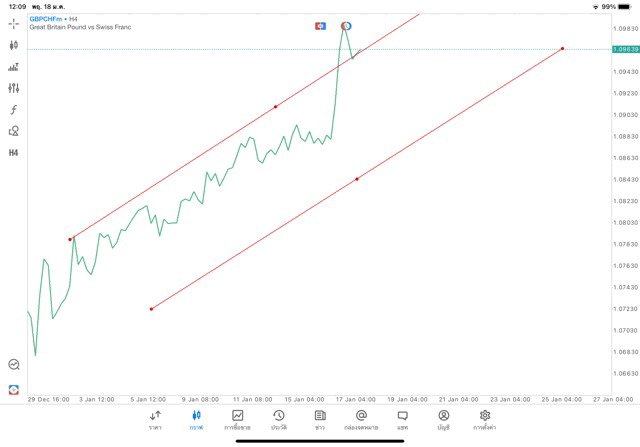Open the Chat (แชท) tab
Screen dimensions: 640x447
(x=402, y=419)
